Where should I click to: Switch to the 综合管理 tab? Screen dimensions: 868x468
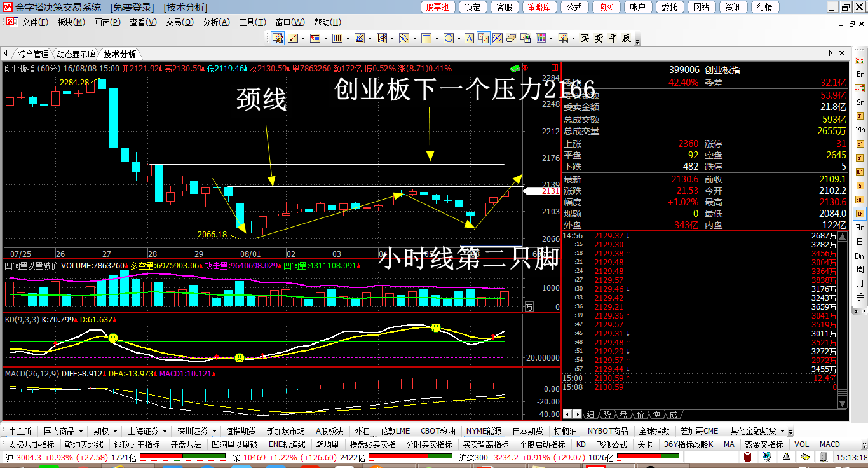(x=33, y=54)
